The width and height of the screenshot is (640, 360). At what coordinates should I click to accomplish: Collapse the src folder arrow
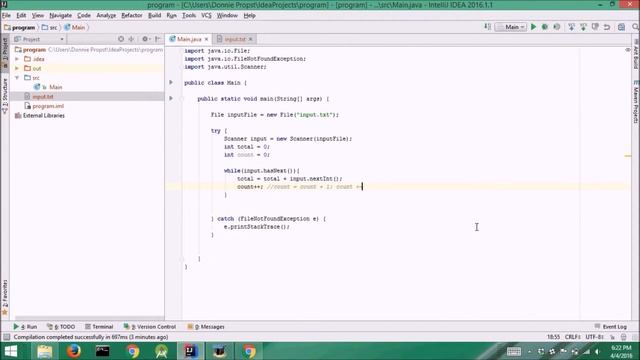pyautogui.click(x=17, y=78)
